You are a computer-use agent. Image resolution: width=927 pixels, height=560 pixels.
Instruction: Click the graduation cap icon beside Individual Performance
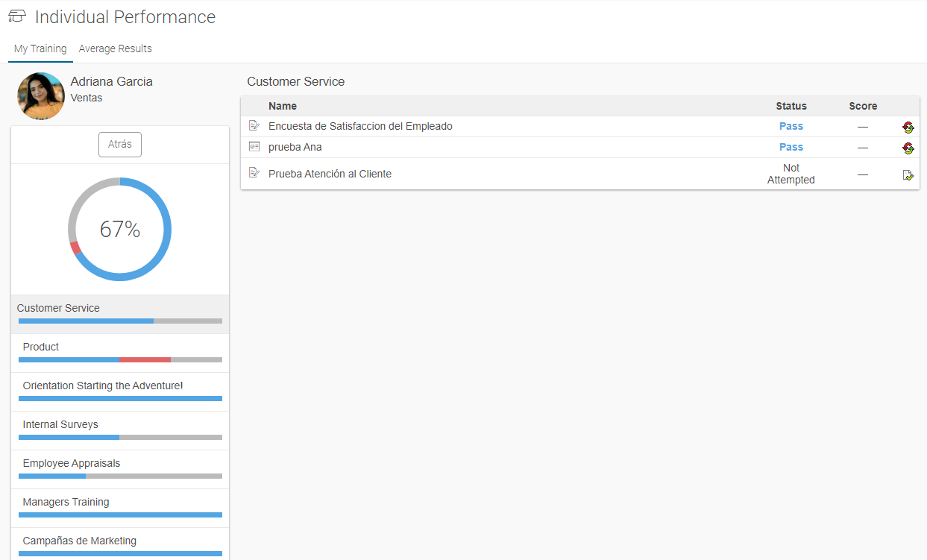tap(16, 15)
